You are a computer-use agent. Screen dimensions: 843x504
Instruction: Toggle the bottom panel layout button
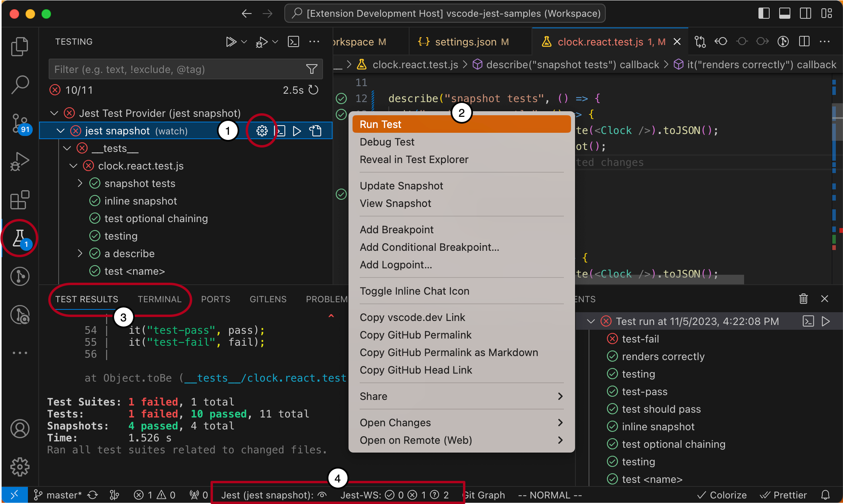(x=784, y=14)
